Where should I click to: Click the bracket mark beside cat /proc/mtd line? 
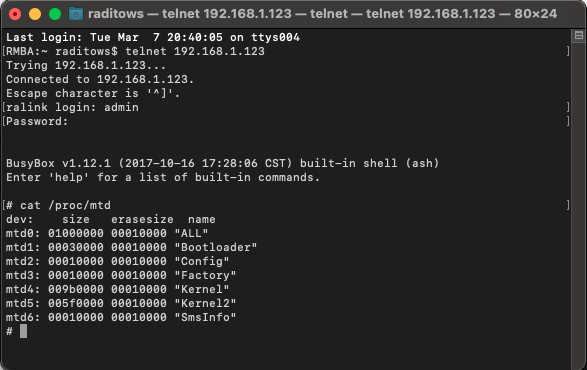point(568,205)
